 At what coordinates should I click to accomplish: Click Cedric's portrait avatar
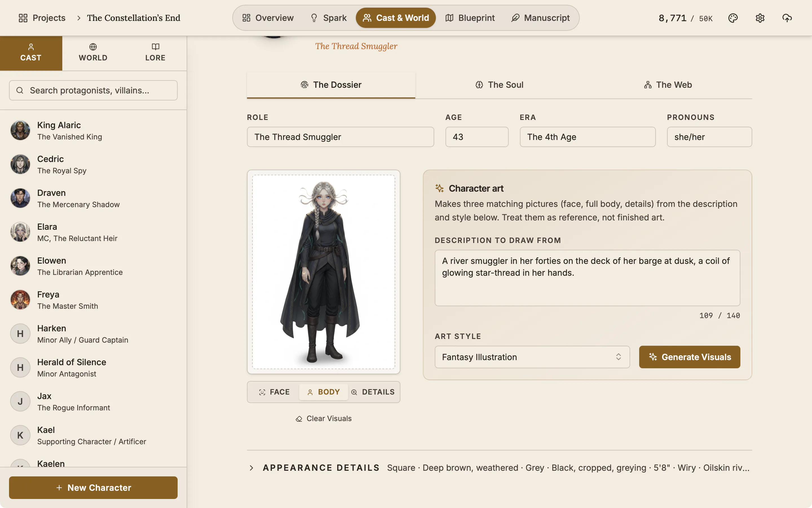[x=20, y=164]
